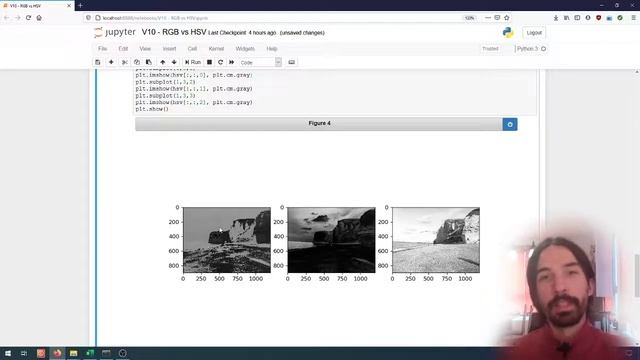Open the Kernel menu
The height and width of the screenshot is (360, 640).
(x=216, y=49)
